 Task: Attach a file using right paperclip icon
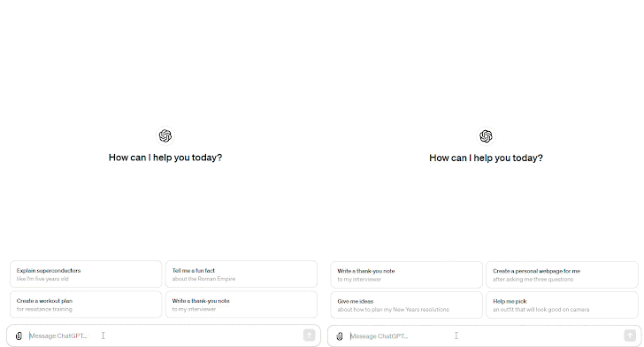(340, 336)
